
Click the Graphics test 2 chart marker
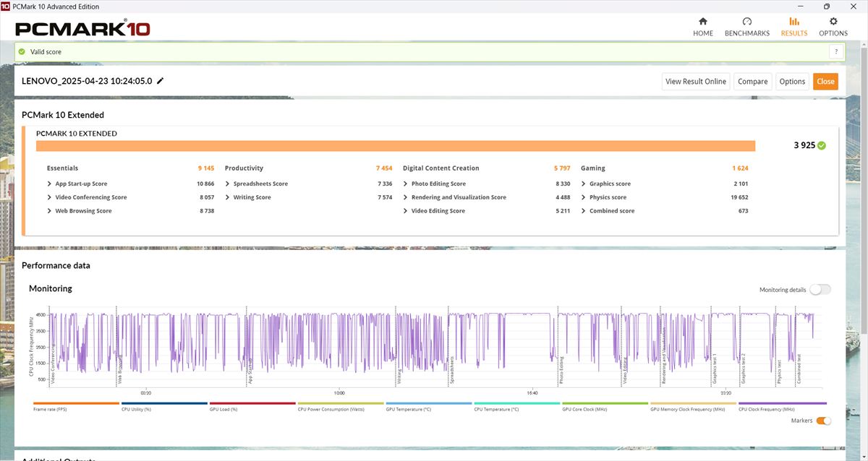tap(743, 369)
